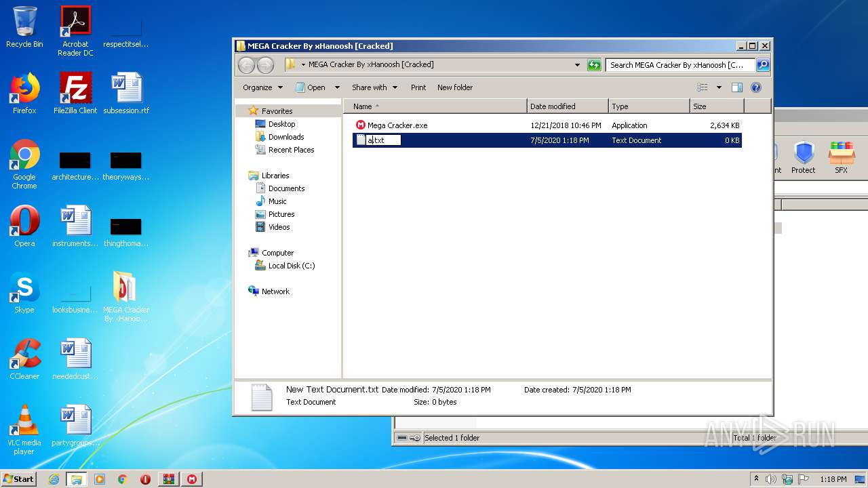Select Libraries in navigation pane

pyautogui.click(x=275, y=176)
